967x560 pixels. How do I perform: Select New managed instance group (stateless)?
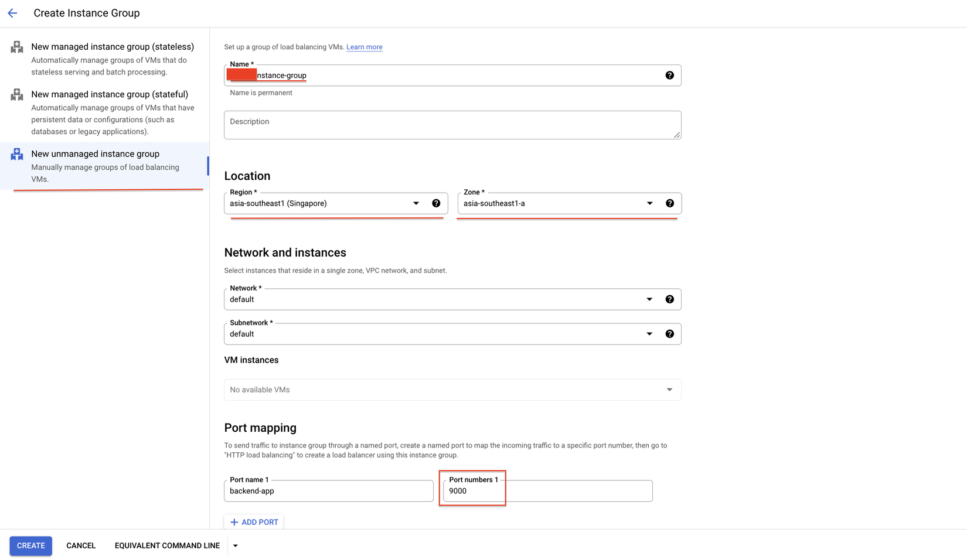click(x=112, y=47)
